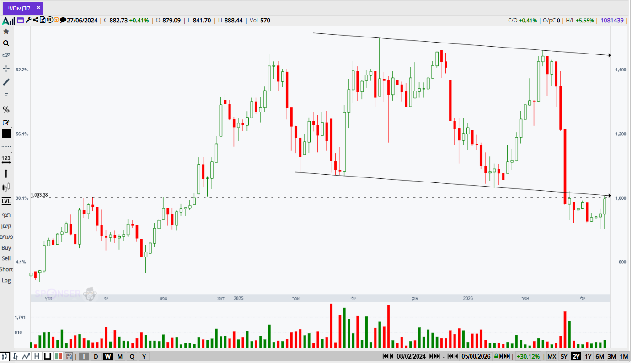
Task: Select the eraser tool in left toolbar
Action: [x=6, y=55]
